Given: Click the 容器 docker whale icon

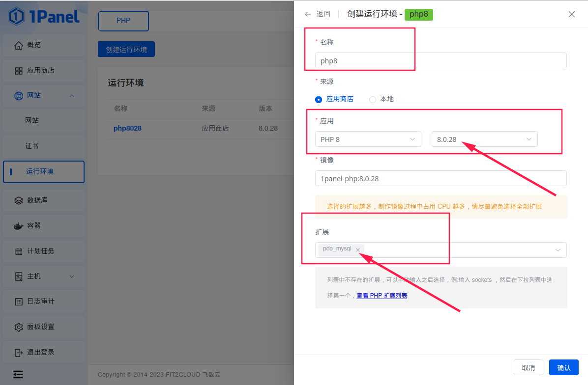Looking at the screenshot, I should click(18, 226).
